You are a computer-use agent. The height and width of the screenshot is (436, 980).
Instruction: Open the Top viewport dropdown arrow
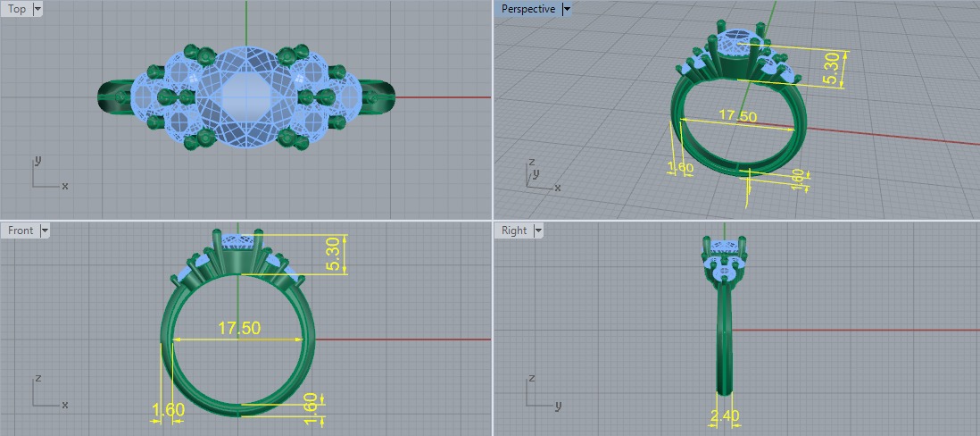tap(37, 9)
